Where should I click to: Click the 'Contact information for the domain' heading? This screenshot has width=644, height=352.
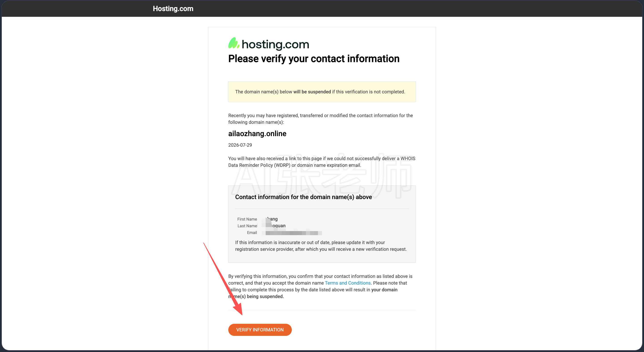click(x=303, y=197)
